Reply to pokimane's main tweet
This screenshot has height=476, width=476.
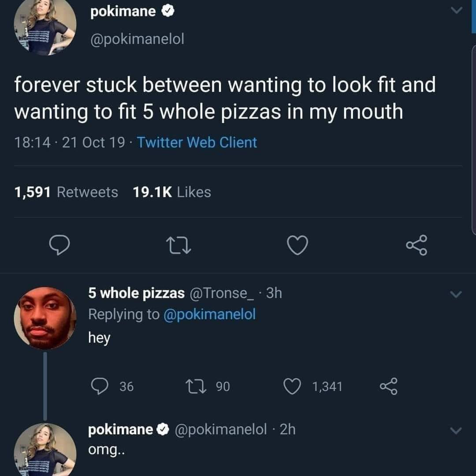(59, 245)
